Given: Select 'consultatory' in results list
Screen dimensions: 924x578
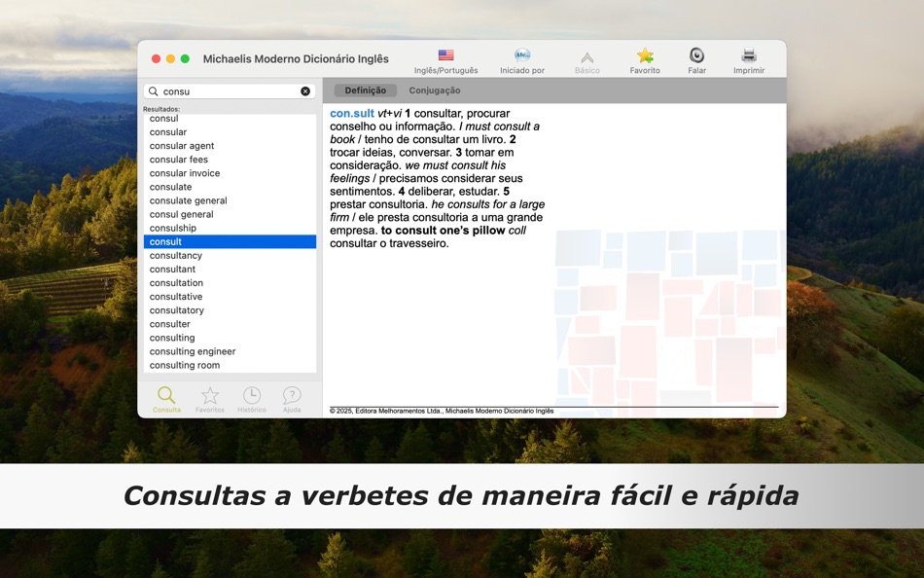Looking at the screenshot, I should (x=230, y=310).
